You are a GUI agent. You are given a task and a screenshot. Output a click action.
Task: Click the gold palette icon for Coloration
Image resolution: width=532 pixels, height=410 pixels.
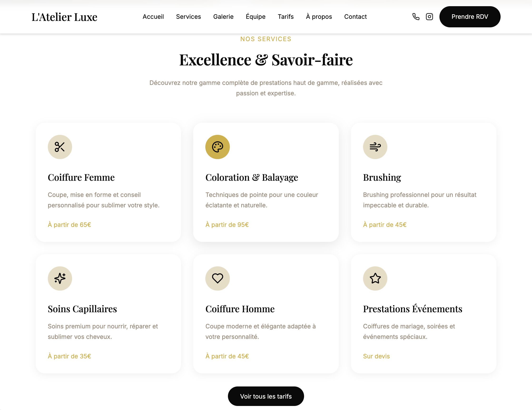point(217,147)
